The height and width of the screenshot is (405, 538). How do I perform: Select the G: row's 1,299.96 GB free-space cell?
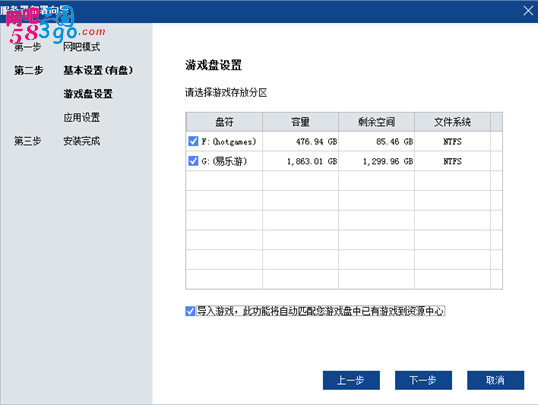(376, 161)
